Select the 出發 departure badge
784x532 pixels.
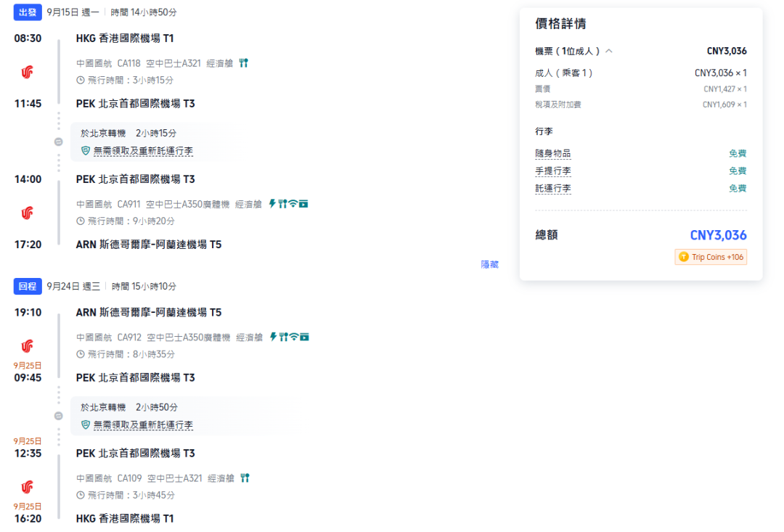point(27,12)
